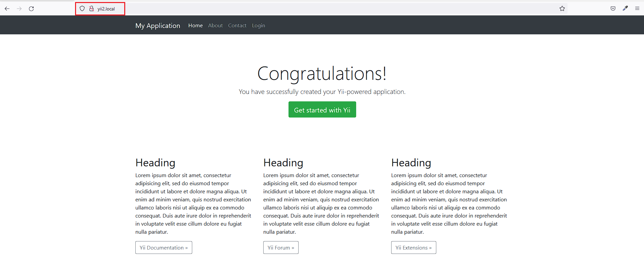Click the 'You have successfully created' subtitle
The image size is (644, 263).
322,92
